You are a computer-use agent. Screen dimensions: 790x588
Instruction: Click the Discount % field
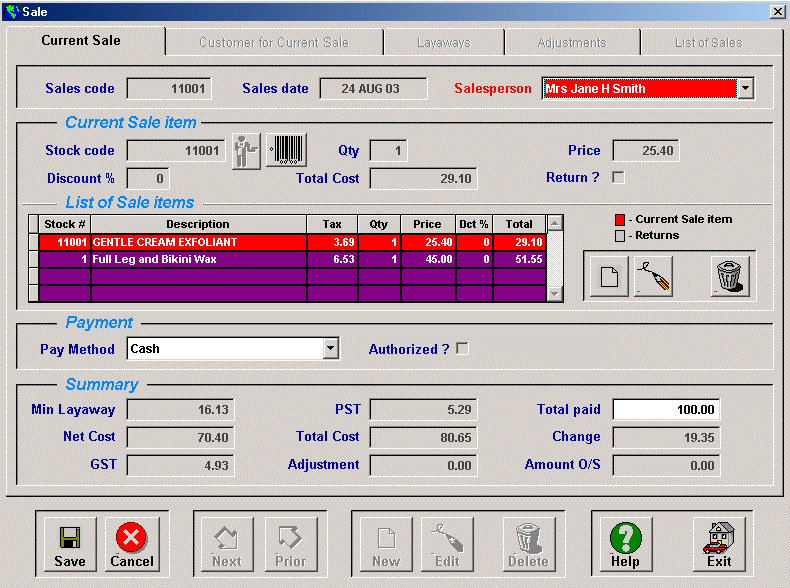pyautogui.click(x=148, y=178)
